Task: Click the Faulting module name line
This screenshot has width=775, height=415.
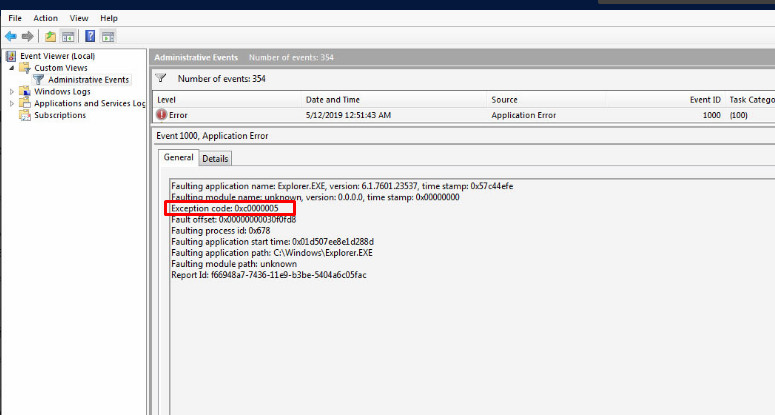Action: [315, 197]
